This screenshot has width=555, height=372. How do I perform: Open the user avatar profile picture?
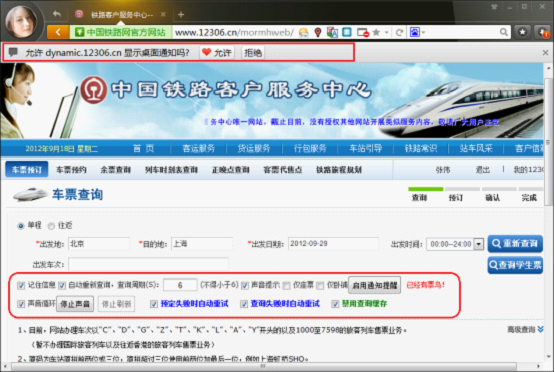click(22, 21)
